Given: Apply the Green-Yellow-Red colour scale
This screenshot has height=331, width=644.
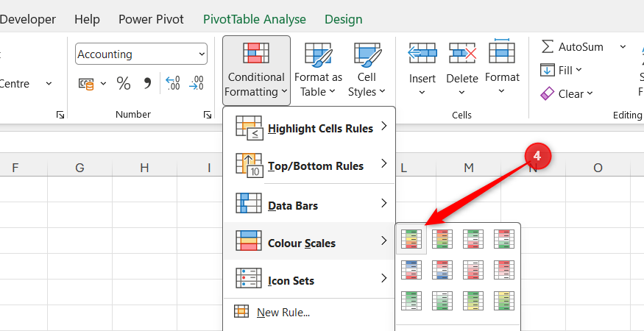Looking at the screenshot, I should (411, 239).
